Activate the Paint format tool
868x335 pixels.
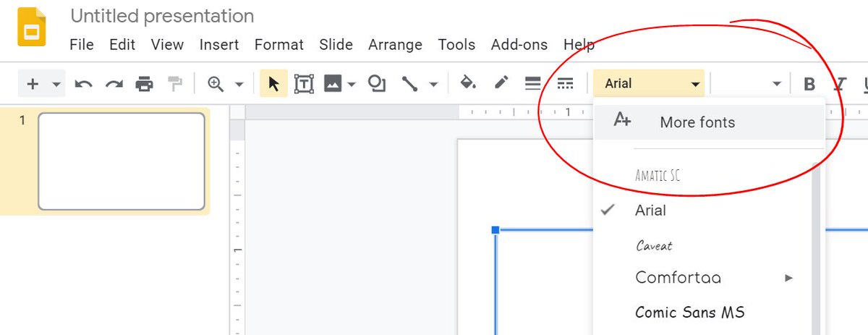pos(175,84)
